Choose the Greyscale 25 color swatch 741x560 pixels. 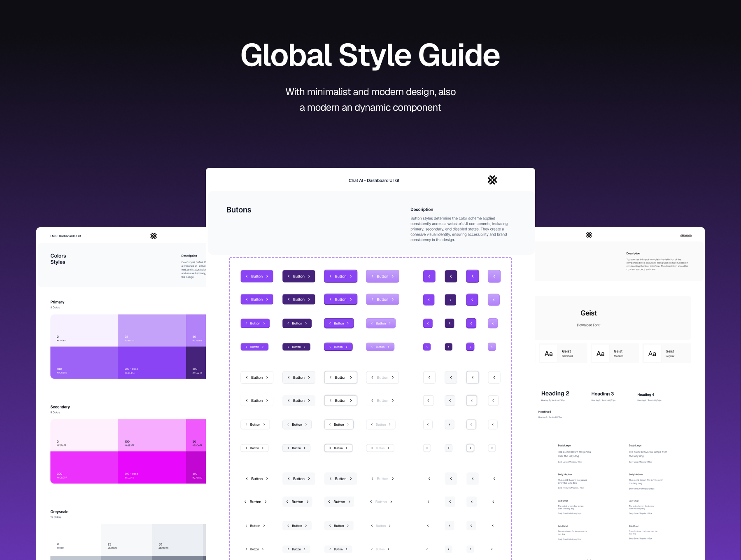click(126, 540)
